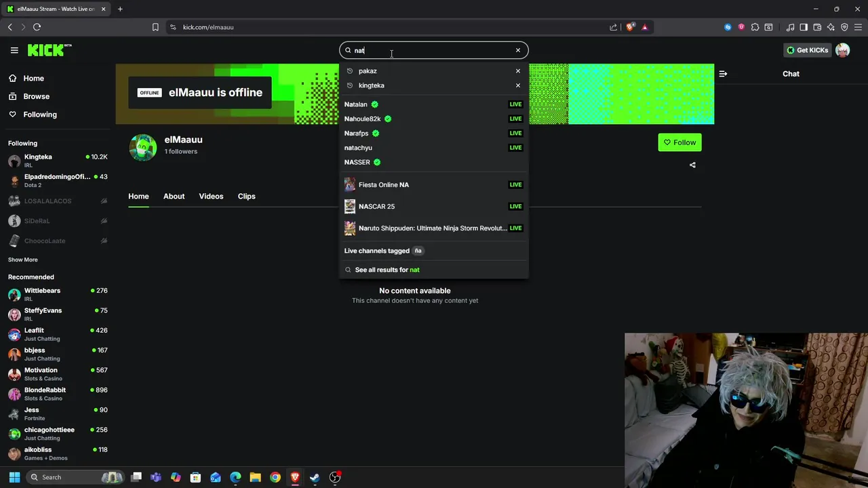Switch to the About tab
Image resolution: width=868 pixels, height=488 pixels.
click(x=174, y=197)
